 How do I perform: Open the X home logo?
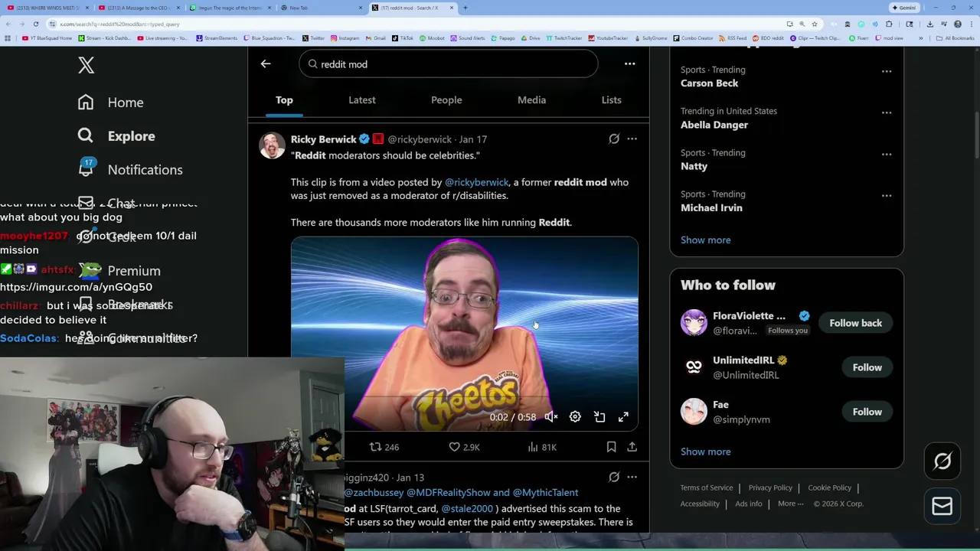coord(86,65)
